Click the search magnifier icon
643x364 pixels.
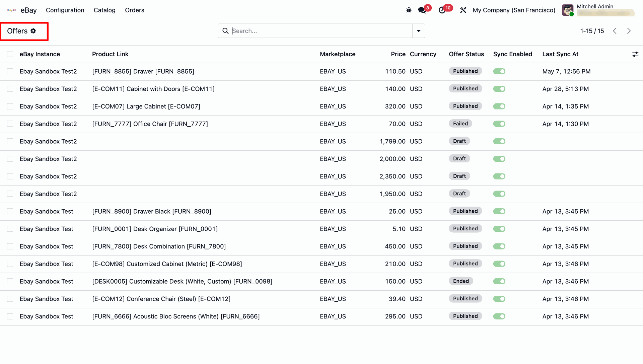[225, 31]
